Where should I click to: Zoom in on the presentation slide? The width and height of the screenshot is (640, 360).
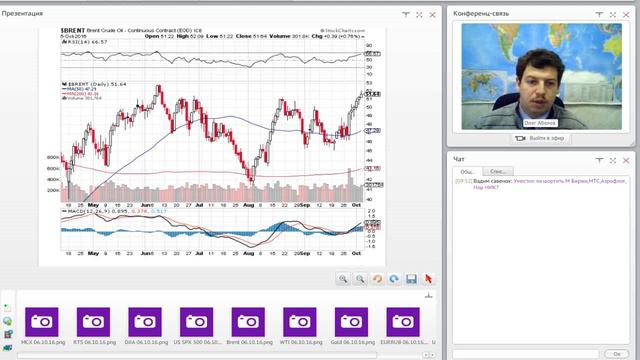[x=343, y=279]
